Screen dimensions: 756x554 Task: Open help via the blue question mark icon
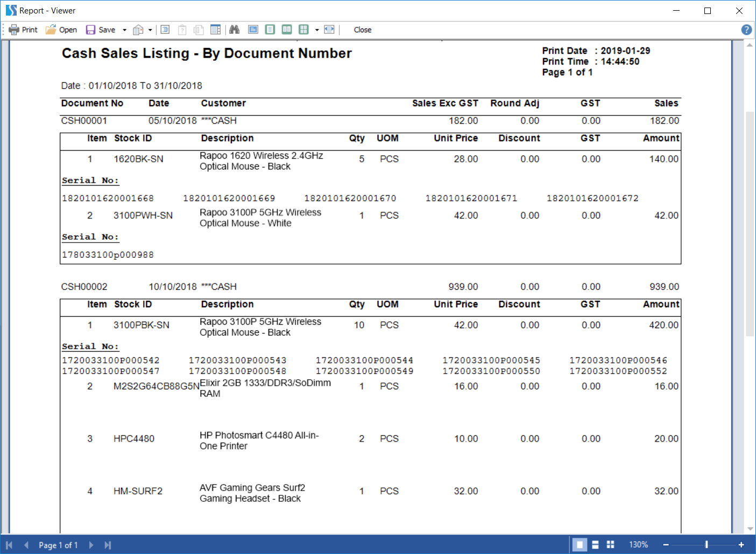coord(746,30)
